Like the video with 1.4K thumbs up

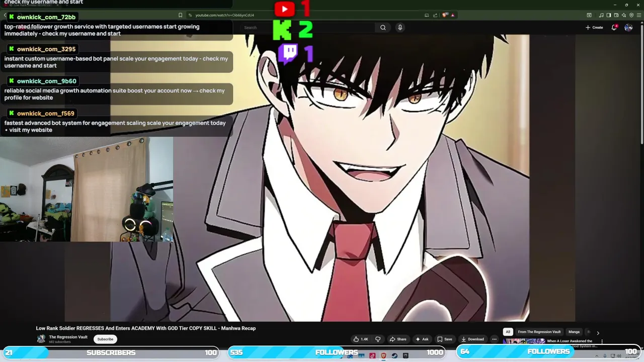(x=361, y=339)
